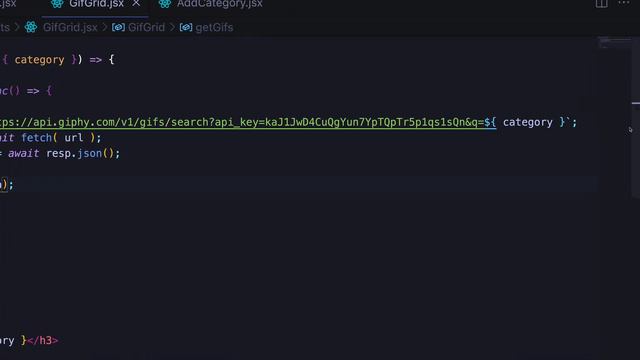Viewport: 640px width, 360px height.
Task: Click the React icon in the breadcrumb
Action: point(31,27)
